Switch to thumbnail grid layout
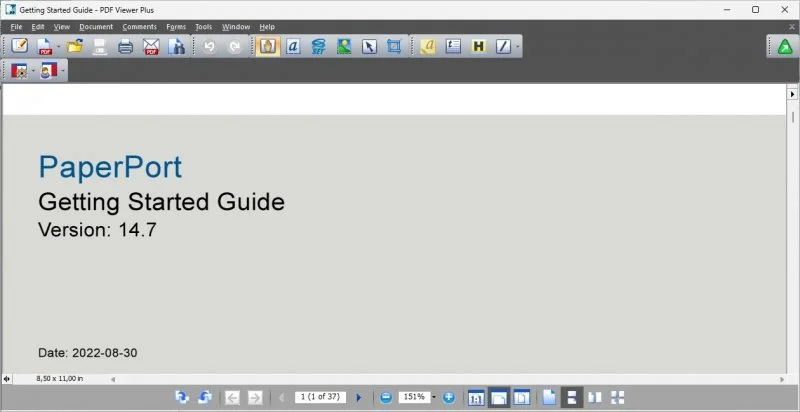This screenshot has height=412, width=800. click(x=618, y=398)
